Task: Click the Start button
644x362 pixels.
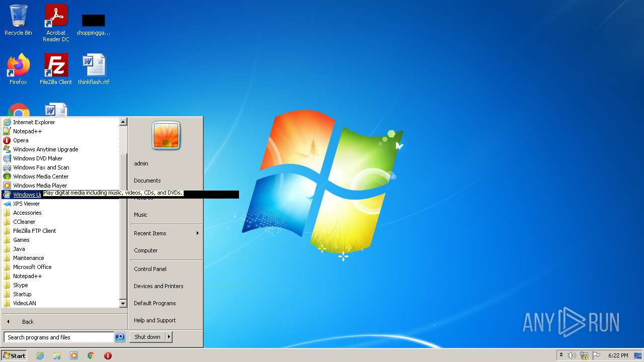Action: (x=14, y=355)
